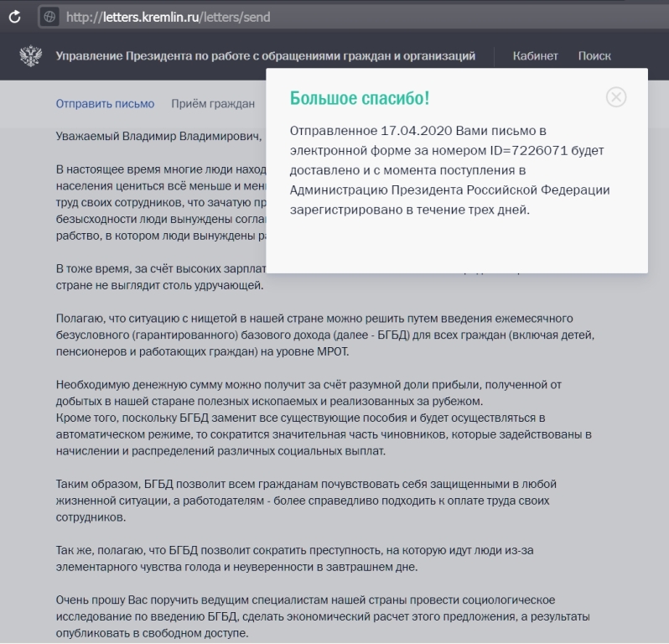This screenshot has width=669, height=644.
Task: Switch to the 'Отправить письмо' tab
Action: pyautogui.click(x=105, y=104)
